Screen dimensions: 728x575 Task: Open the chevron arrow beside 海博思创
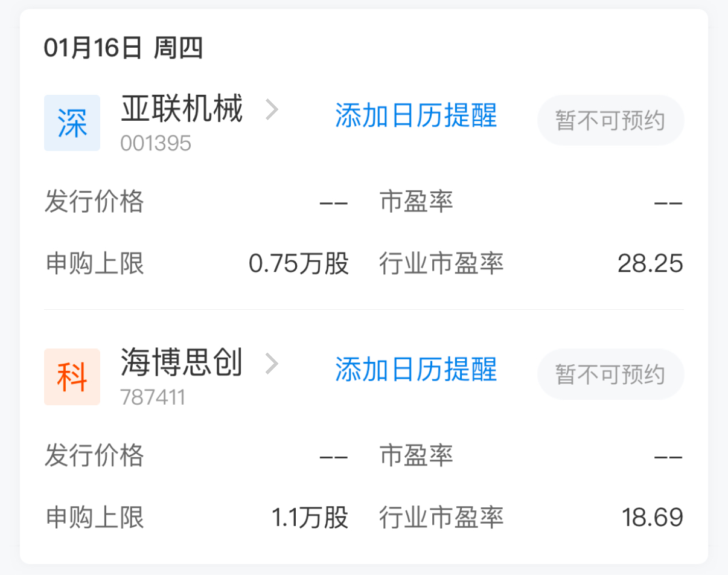272,364
